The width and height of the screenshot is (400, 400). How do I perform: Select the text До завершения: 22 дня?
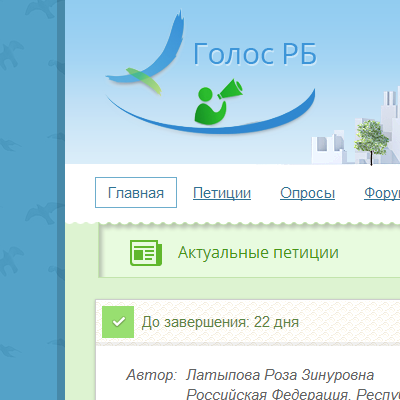[x=220, y=322]
